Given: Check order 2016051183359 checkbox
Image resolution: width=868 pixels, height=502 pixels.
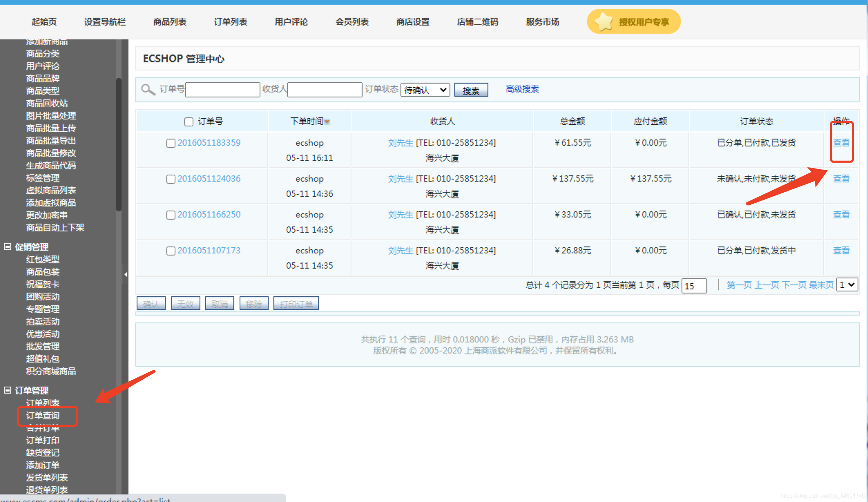Looking at the screenshot, I should 171,143.
